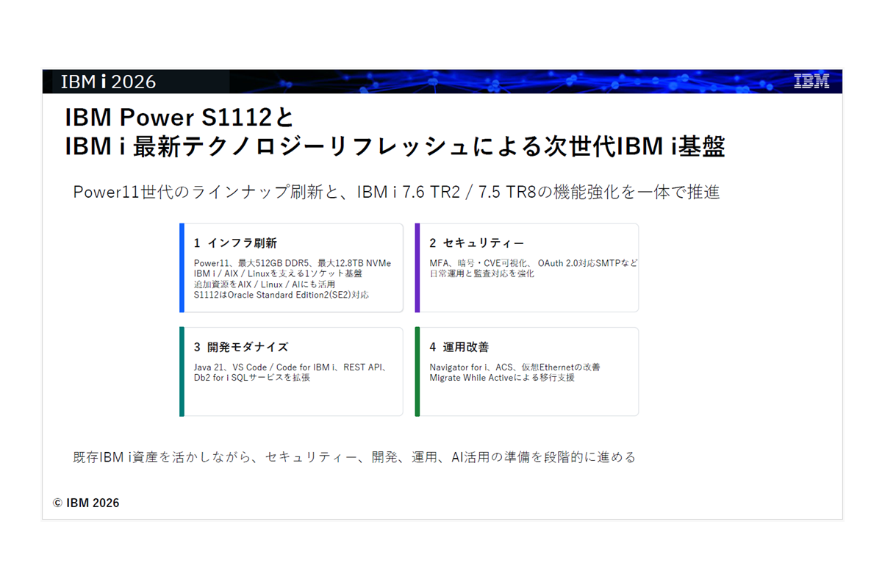The width and height of the screenshot is (882, 588).
Task: Click line 'IBM i / AIX / Linuxを支える1ソケット基盤'
Action: (x=278, y=273)
